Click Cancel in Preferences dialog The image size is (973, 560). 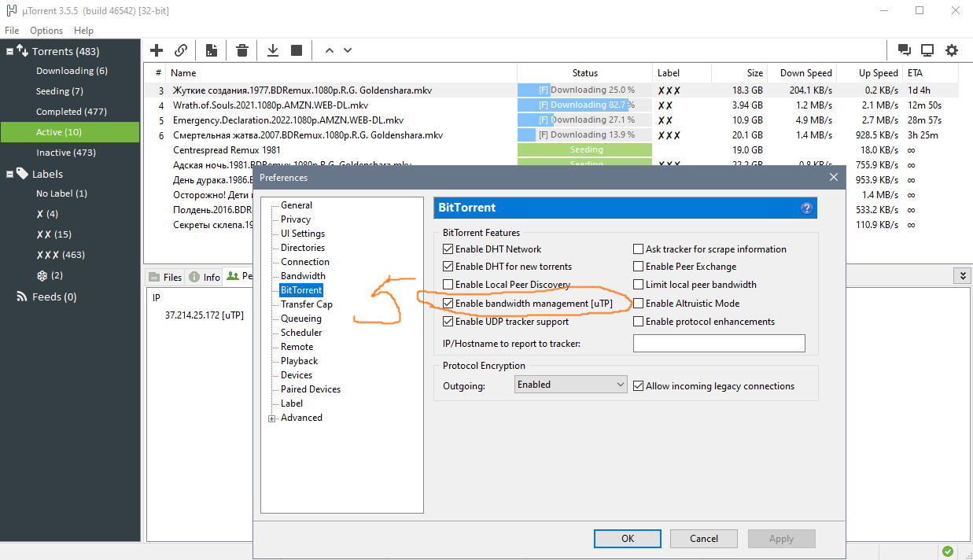tap(704, 539)
